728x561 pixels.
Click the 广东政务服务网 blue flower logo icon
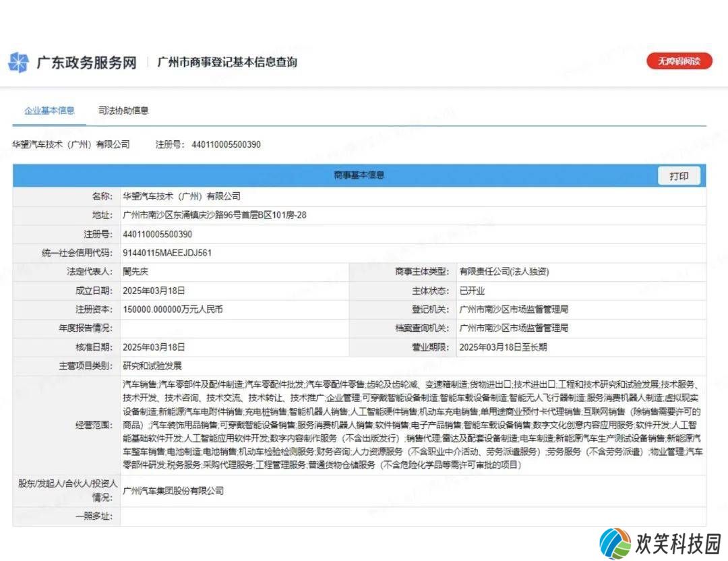tap(19, 62)
